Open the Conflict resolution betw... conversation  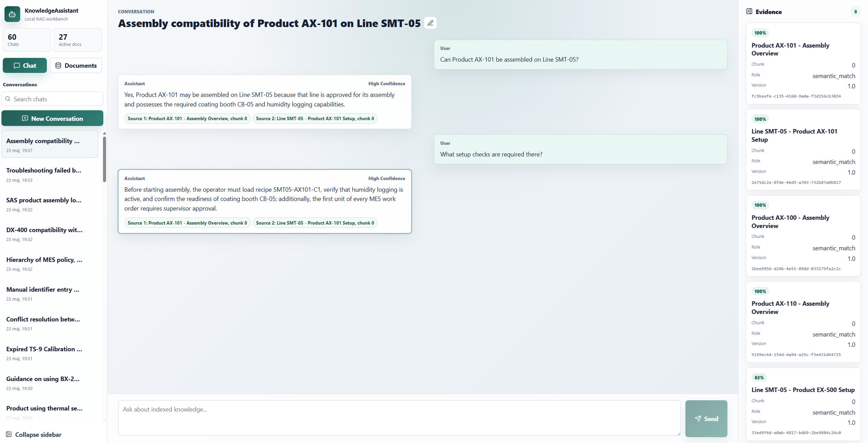click(x=50, y=323)
